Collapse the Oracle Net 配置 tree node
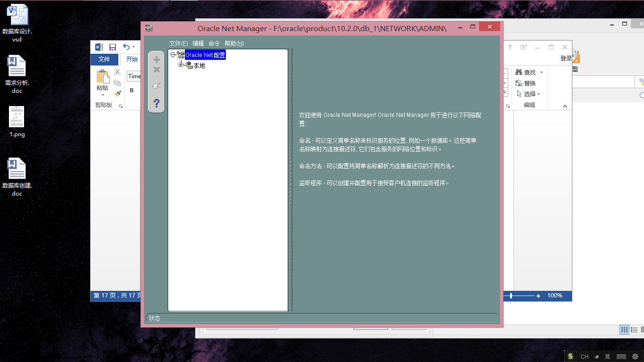This screenshot has width=644, height=362. [x=173, y=55]
